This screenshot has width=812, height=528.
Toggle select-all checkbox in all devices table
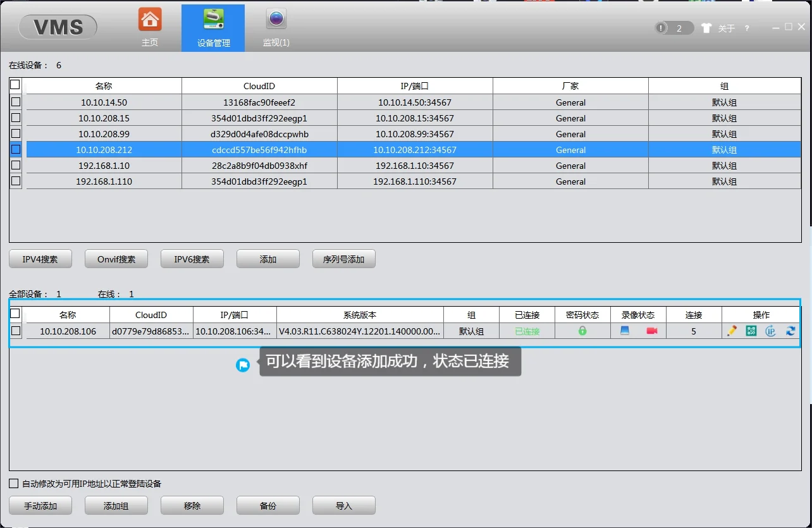tap(15, 313)
